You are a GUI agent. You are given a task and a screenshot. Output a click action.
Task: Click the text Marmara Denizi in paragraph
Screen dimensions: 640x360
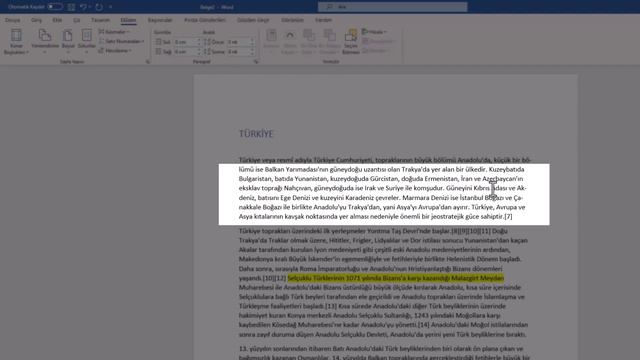[x=426, y=198]
